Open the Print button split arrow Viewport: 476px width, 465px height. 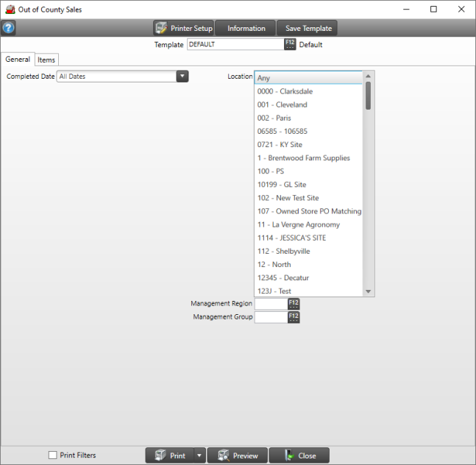pos(199,455)
